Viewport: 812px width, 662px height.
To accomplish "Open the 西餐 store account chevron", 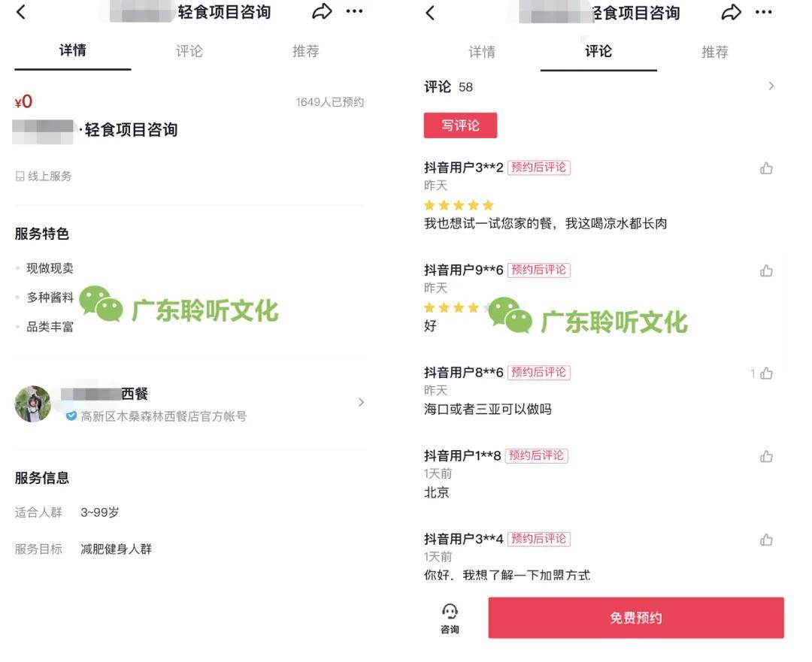I will (361, 402).
